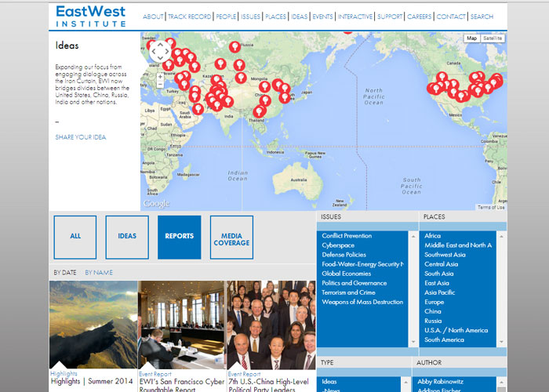Click the map pan control
The image size is (549, 392).
click(160, 52)
